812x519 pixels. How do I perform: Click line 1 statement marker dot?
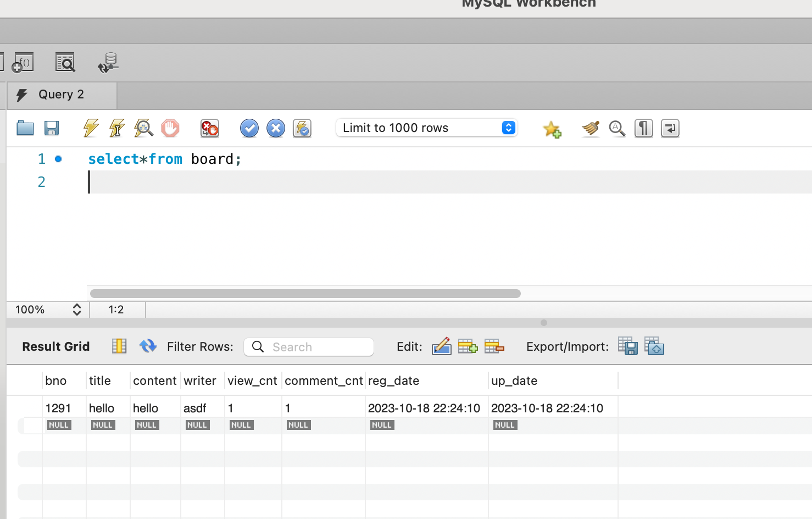(58, 159)
